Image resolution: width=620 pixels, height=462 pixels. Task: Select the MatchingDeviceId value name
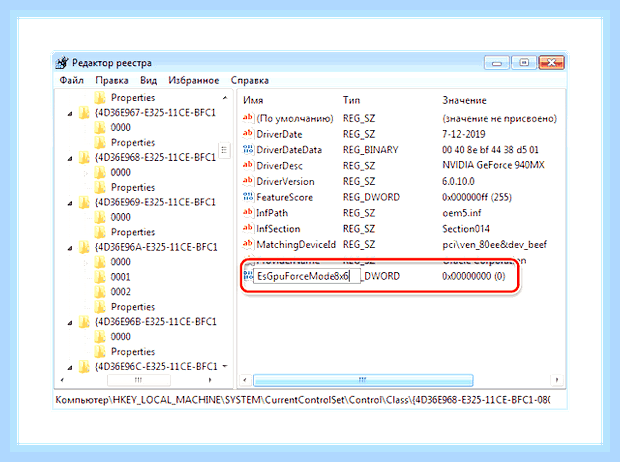[296, 245]
